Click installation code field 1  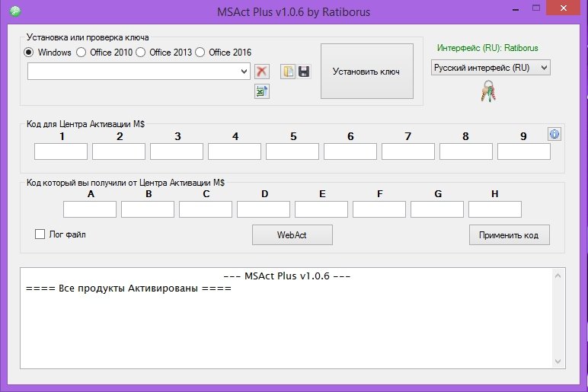tap(61, 151)
